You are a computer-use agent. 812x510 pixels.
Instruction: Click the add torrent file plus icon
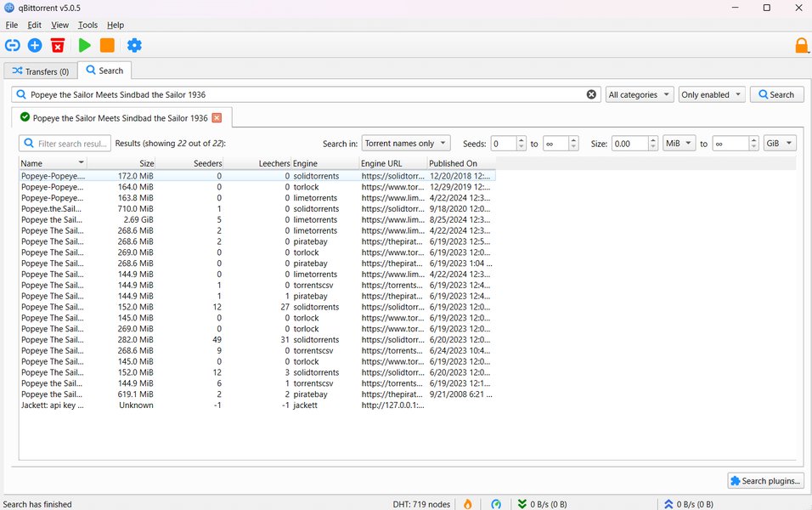pyautogui.click(x=35, y=46)
